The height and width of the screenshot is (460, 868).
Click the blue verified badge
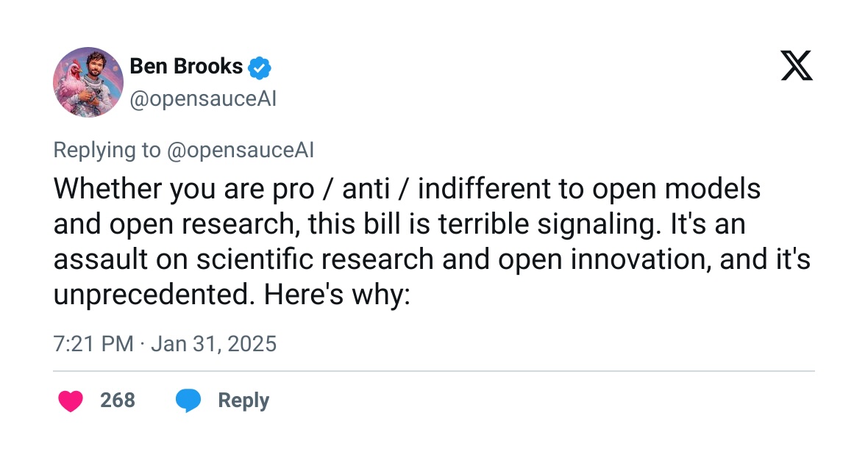(x=259, y=68)
